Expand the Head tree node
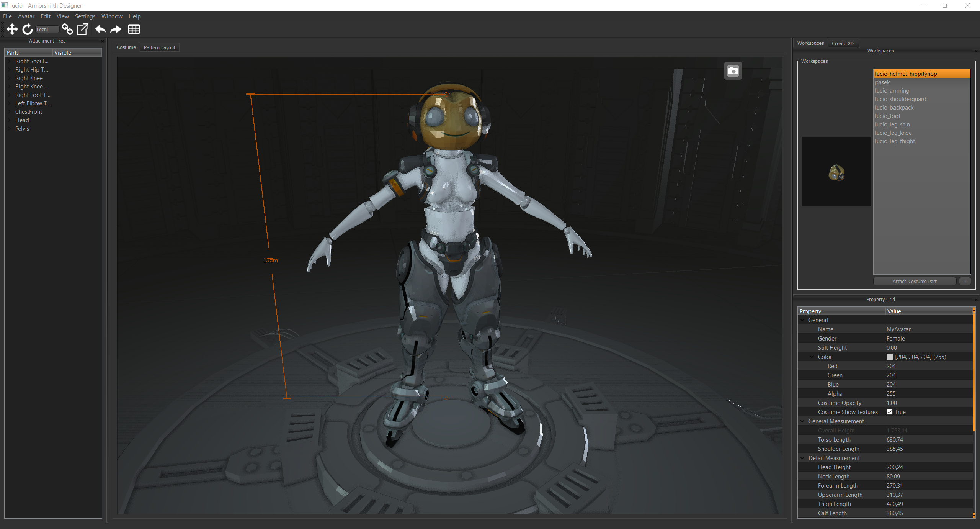This screenshot has height=529, width=980. [x=10, y=120]
